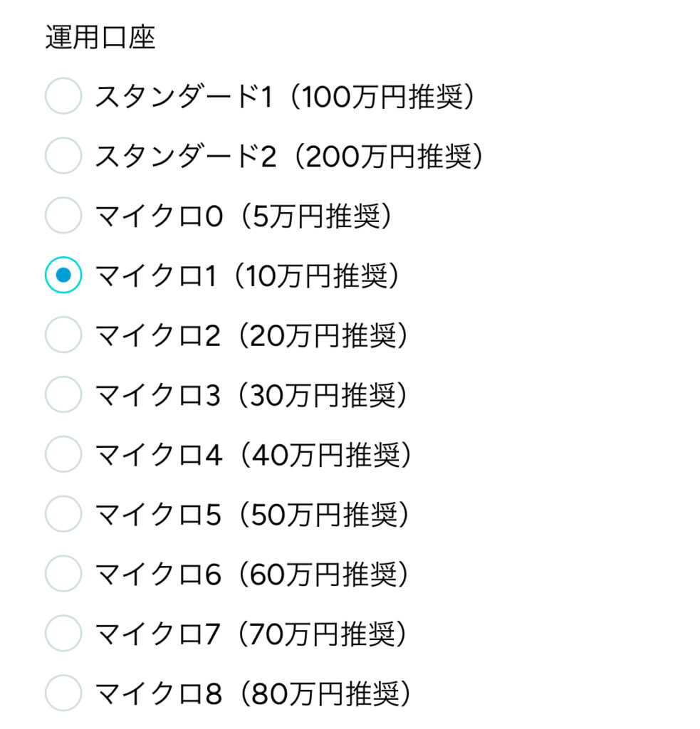Viewport: 700px width, 729px height.
Task: Pick the マイクロ2 radio circle
Action: click(x=63, y=335)
